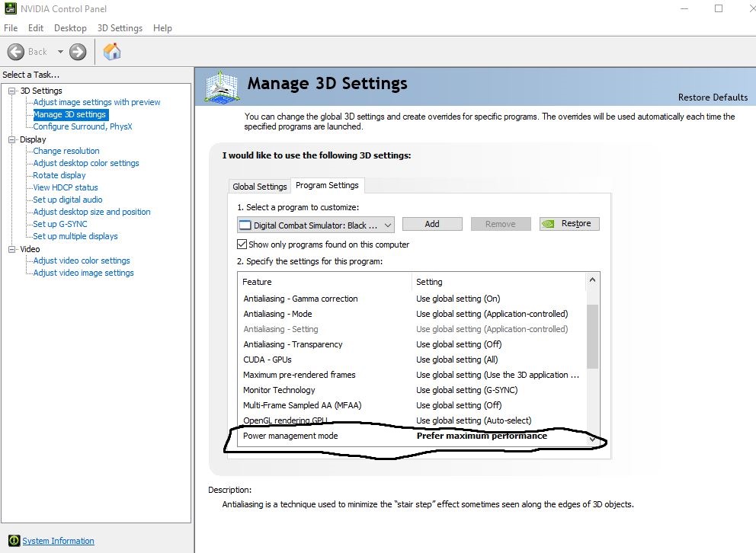
Task: Click the Add button
Action: point(432,224)
